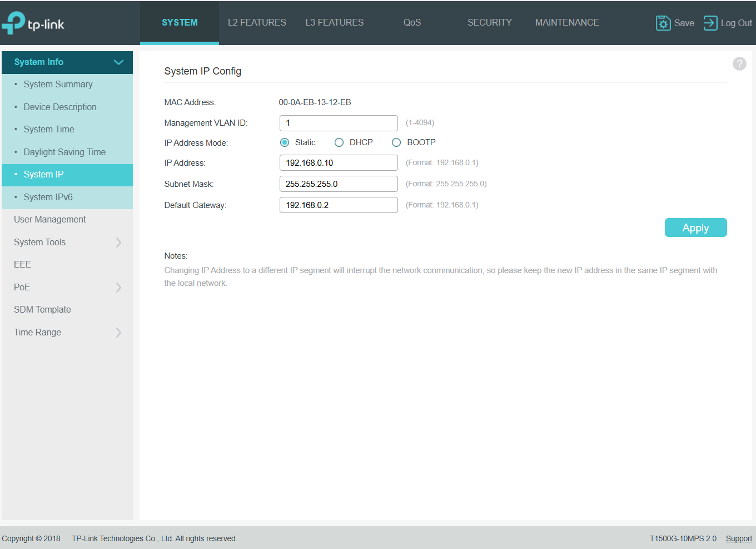Open the Support link in footer

pos(738,538)
